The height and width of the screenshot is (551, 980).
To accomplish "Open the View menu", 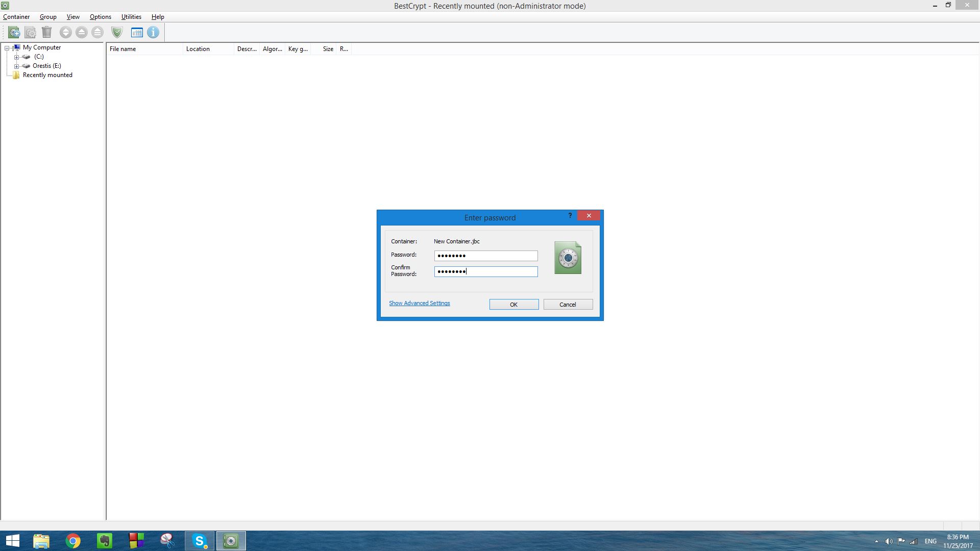I will 73,17.
